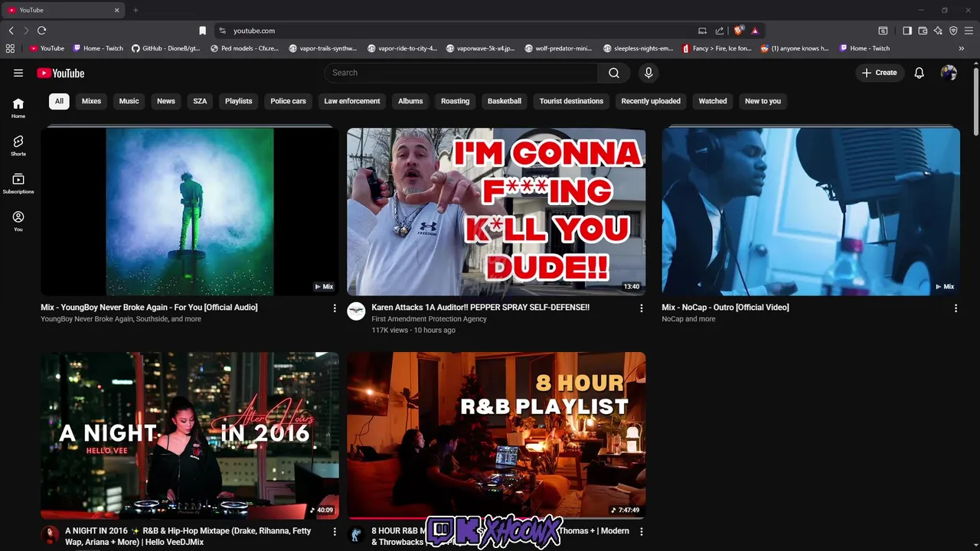This screenshot has width=980, height=551.
Task: Play the YoungBoy For You mix thumbnail
Action: pyautogui.click(x=190, y=211)
